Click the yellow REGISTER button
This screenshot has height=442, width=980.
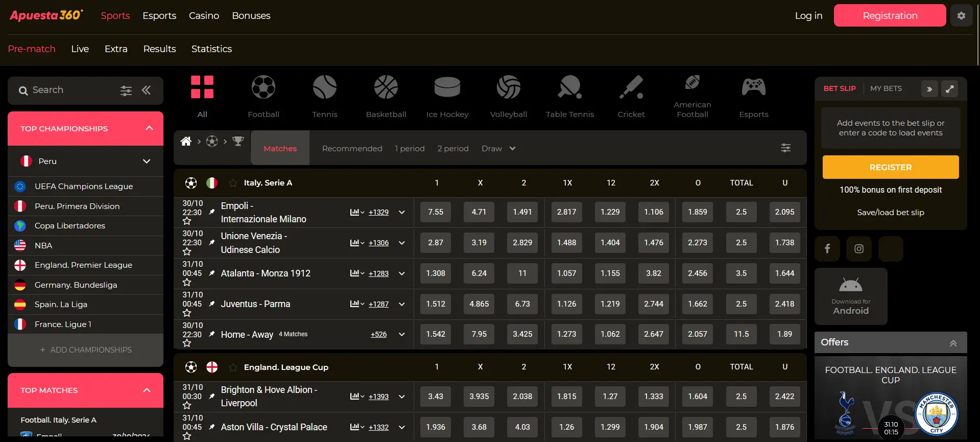[891, 167]
